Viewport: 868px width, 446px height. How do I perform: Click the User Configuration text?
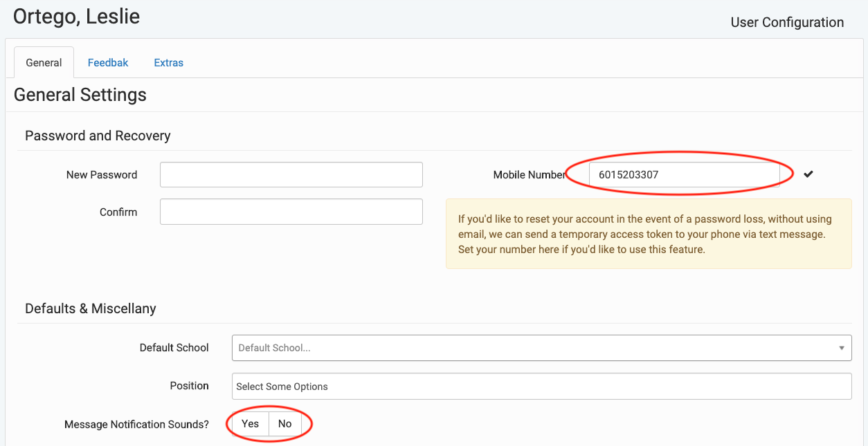point(787,22)
